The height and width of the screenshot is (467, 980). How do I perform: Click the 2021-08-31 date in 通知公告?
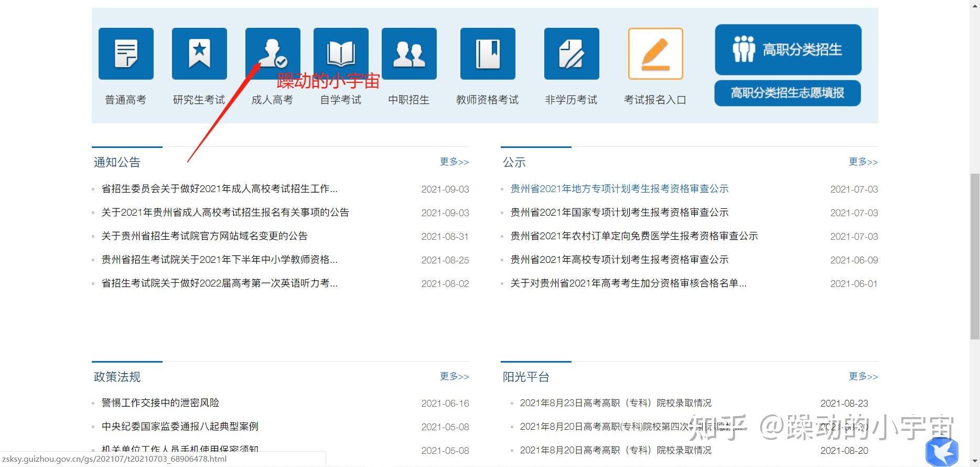click(445, 237)
